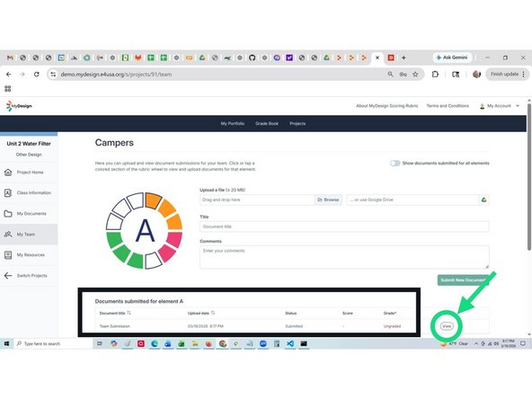The height and width of the screenshot is (399, 532).
Task: Go back via Switch Projects arrow
Action: (8, 276)
